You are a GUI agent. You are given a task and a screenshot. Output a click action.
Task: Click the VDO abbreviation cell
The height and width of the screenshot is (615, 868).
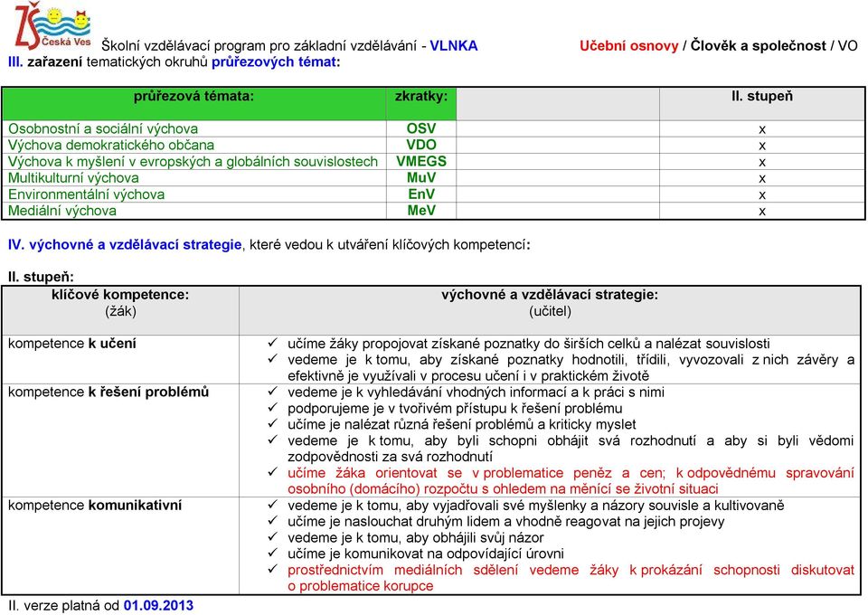(x=420, y=145)
